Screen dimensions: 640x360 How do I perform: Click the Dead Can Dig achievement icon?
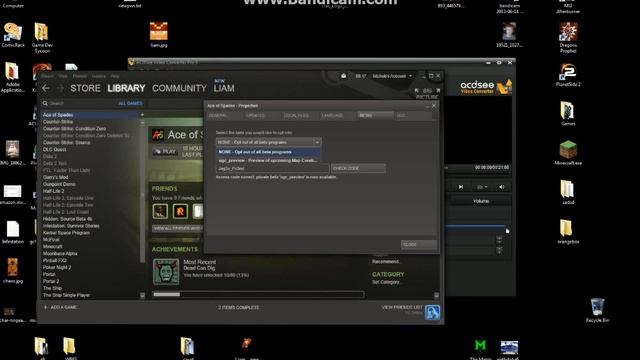point(166,271)
